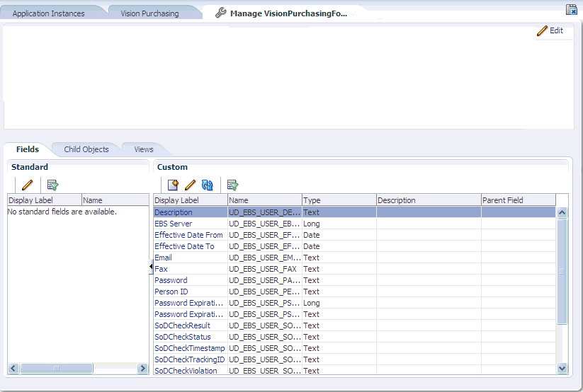
Task: Click the Type column header
Action: (x=339, y=200)
